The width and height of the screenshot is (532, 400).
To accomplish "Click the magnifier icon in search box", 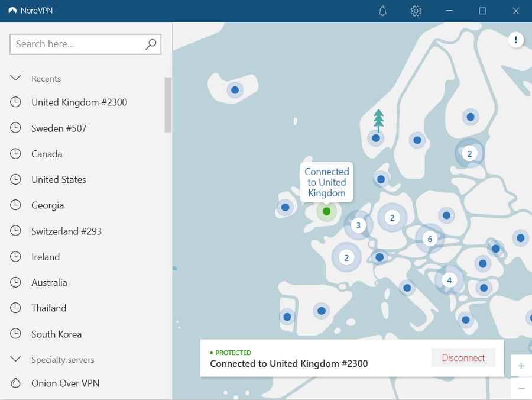I will (x=151, y=44).
